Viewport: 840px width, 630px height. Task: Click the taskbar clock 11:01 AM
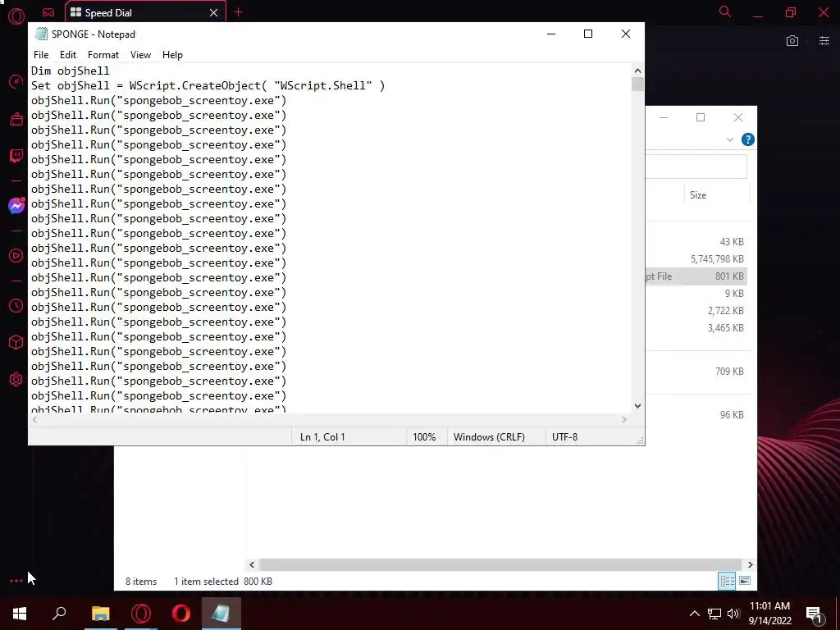tap(769, 606)
